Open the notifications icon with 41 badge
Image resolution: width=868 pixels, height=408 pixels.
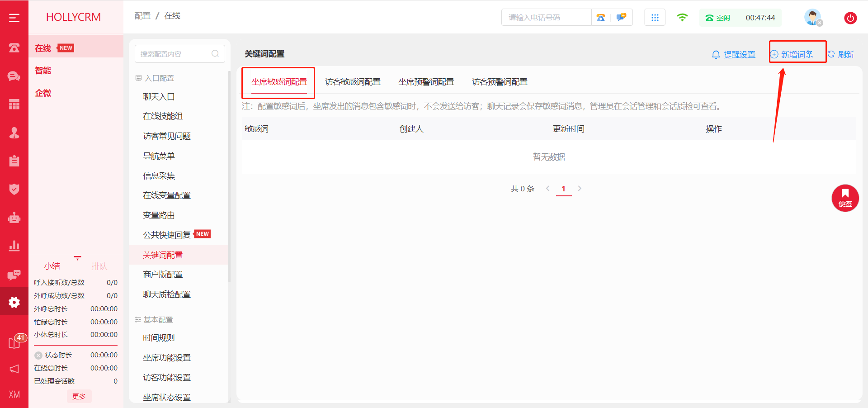15,342
